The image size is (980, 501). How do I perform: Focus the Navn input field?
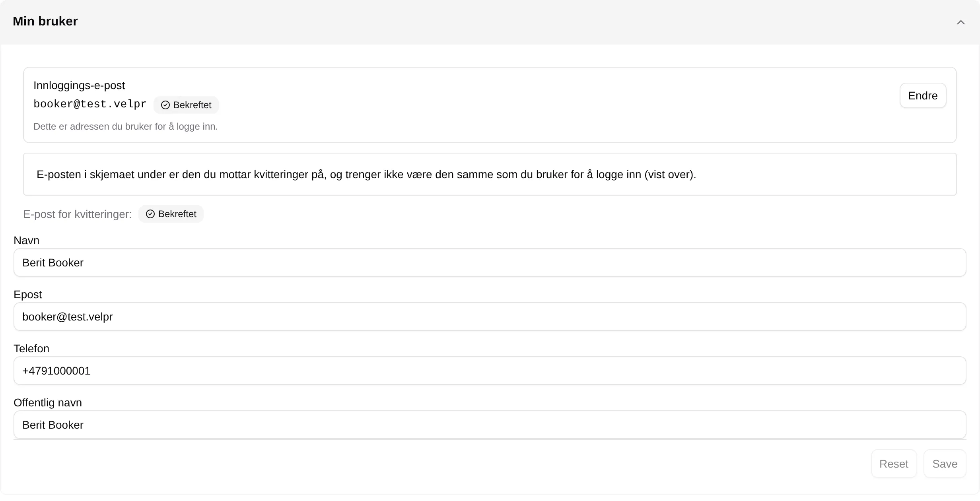(490, 262)
